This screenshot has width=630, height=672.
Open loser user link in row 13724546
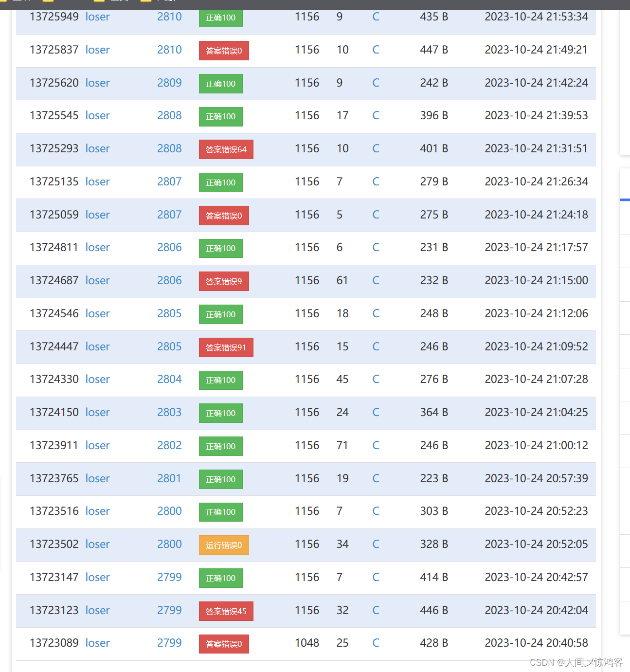click(97, 313)
